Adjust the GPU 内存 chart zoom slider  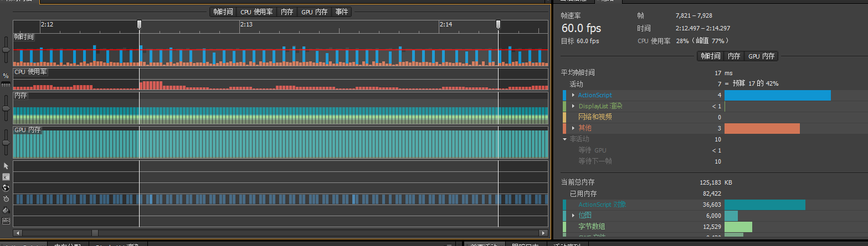6,143
